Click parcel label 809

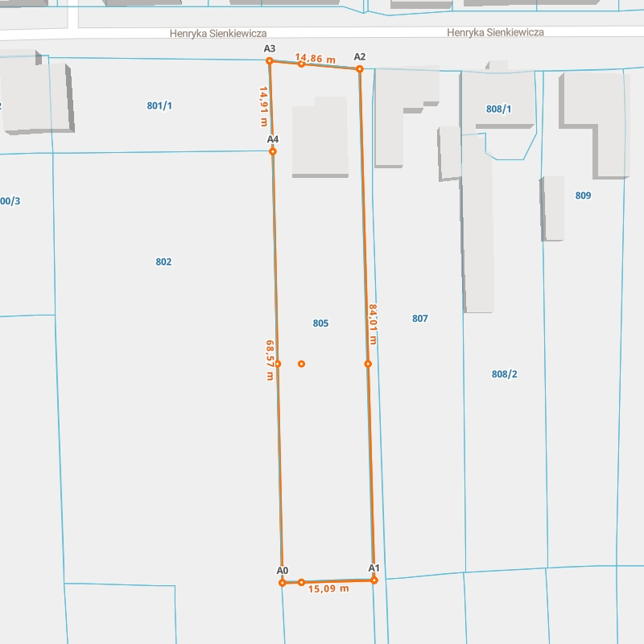point(583,196)
